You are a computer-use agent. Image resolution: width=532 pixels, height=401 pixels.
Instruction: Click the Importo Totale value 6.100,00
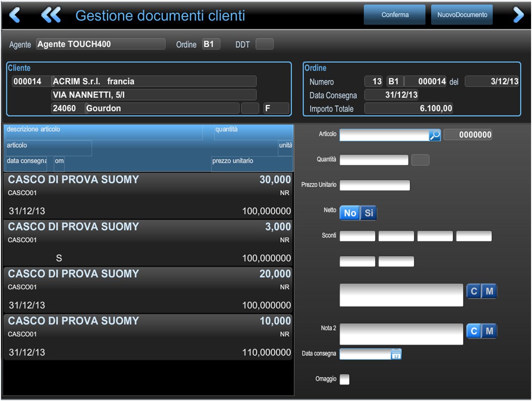[x=408, y=108]
